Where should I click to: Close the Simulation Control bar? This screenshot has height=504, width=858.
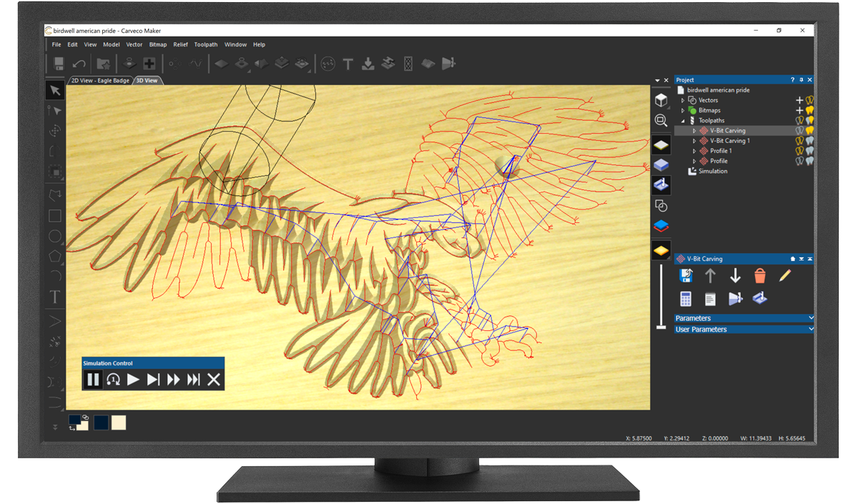(x=213, y=380)
